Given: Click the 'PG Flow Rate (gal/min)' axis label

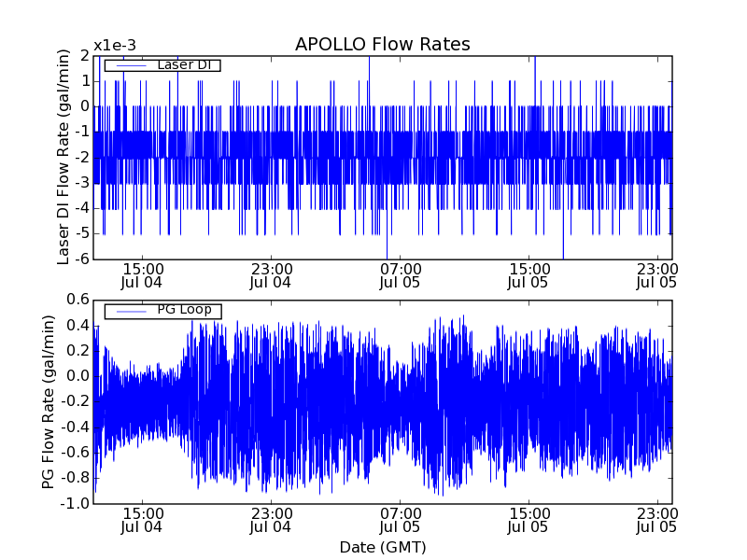Looking at the screenshot, I should (49, 401).
